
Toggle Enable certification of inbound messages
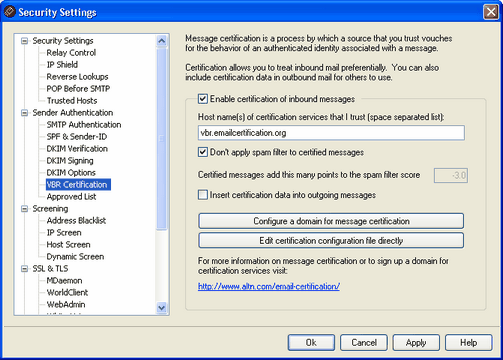[203, 99]
